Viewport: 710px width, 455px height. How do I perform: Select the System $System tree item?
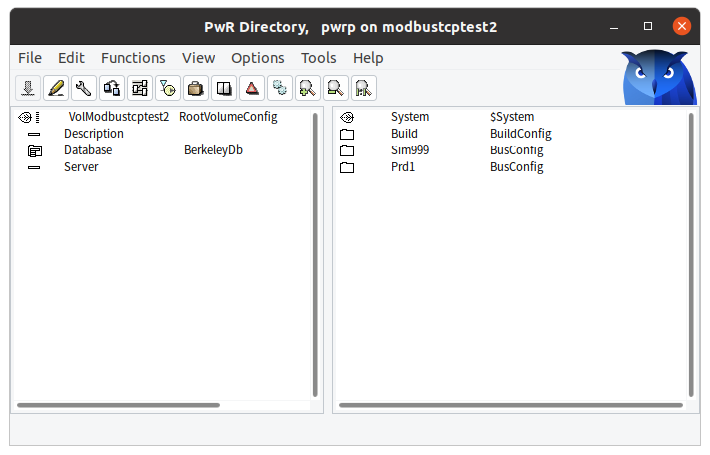pyautogui.click(x=410, y=117)
